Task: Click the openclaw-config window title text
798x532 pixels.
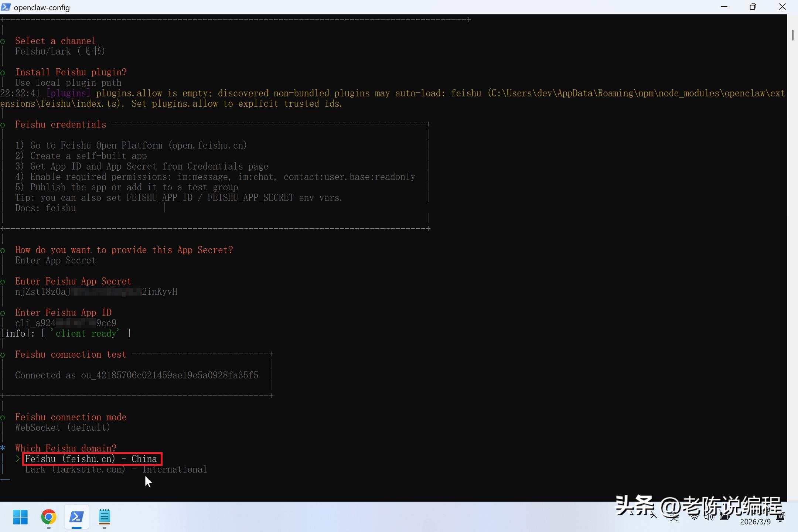Action: tap(42, 7)
